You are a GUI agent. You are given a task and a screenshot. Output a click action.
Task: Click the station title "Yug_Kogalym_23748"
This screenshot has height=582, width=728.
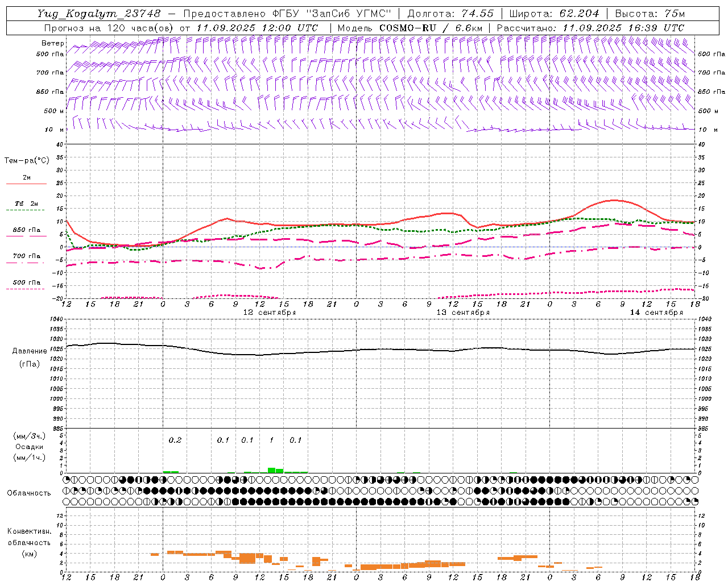tap(99, 14)
